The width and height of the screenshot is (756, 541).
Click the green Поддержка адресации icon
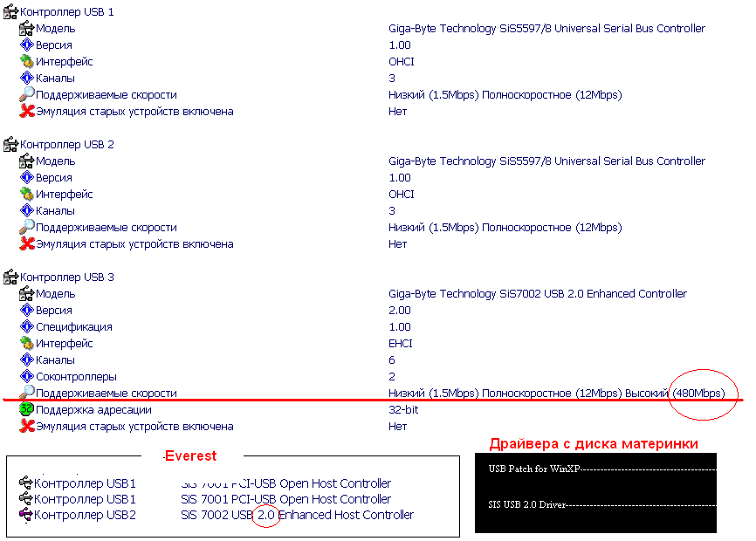[27, 410]
